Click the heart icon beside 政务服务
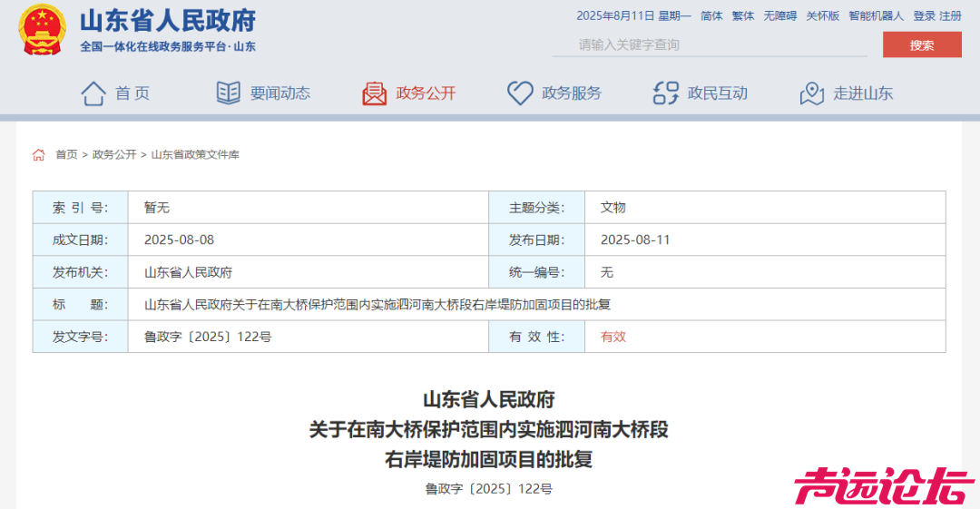The width and height of the screenshot is (980, 509). pos(520,93)
